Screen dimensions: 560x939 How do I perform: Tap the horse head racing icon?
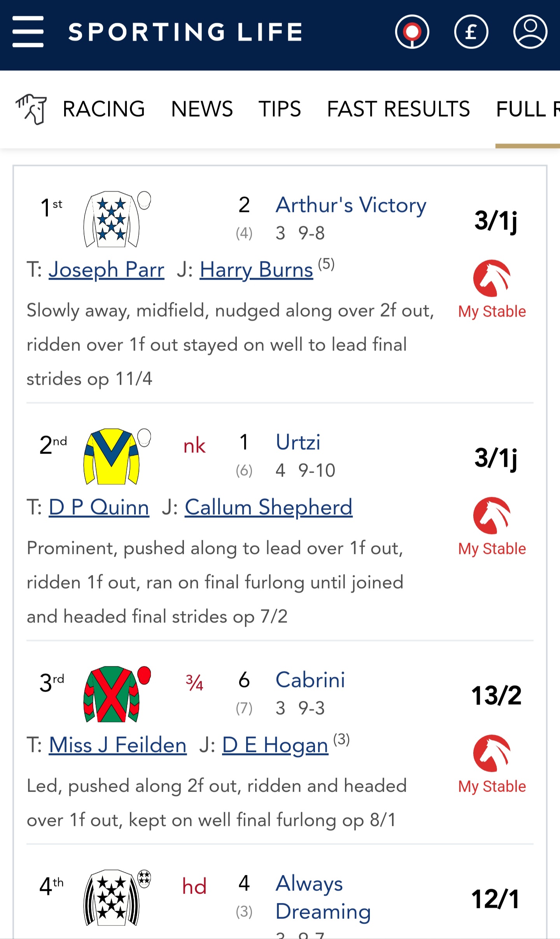pyautogui.click(x=31, y=109)
